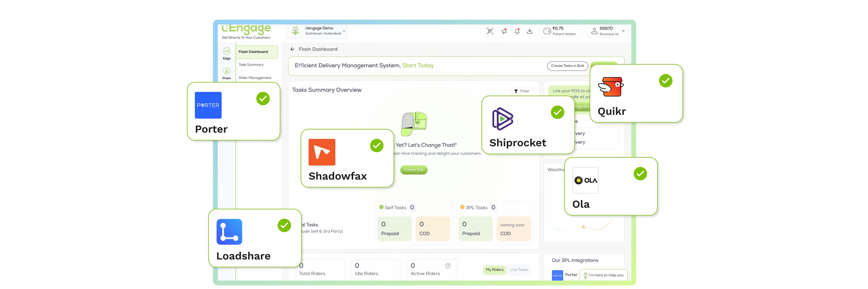Click the green Create Task button
The width and height of the screenshot is (868, 289).
[414, 170]
